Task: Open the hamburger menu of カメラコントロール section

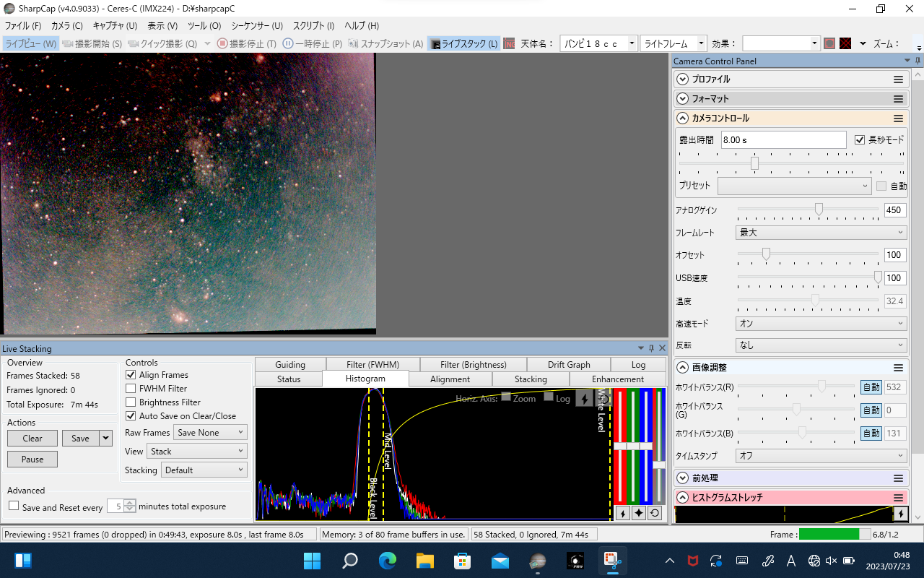Action: 899,118
